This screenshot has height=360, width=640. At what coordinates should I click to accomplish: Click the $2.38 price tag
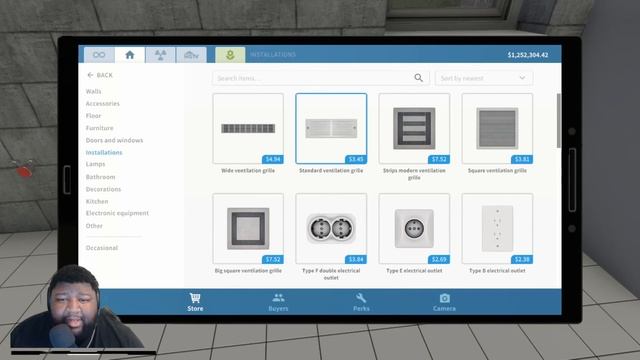point(522,259)
